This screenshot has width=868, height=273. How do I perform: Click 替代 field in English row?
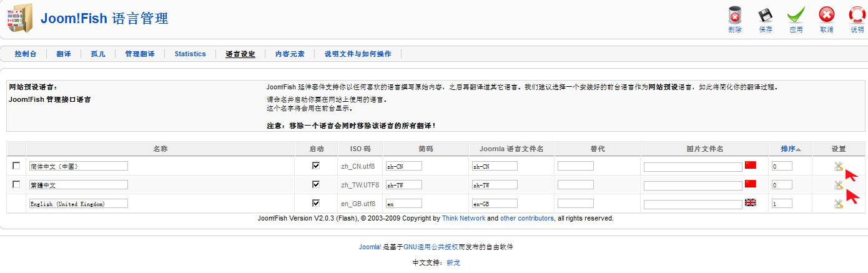[576, 204]
